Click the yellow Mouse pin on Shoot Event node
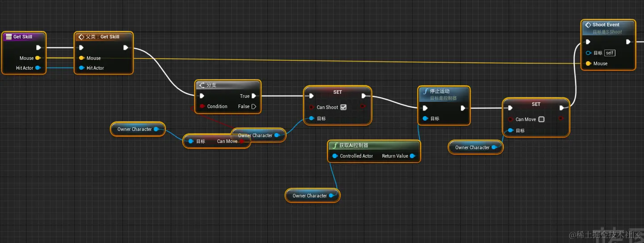644x243 pixels. tap(589, 63)
